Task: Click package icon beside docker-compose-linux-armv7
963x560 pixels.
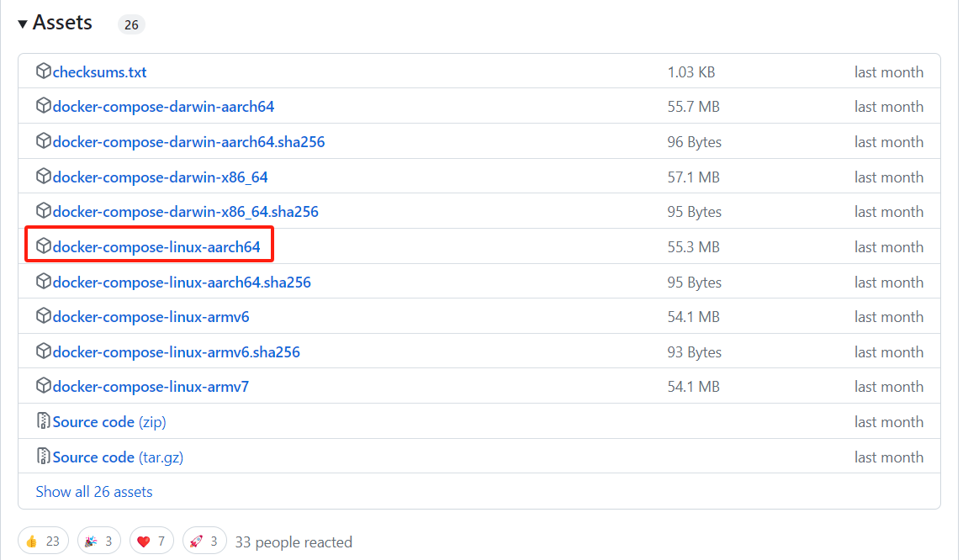Action: click(43, 386)
